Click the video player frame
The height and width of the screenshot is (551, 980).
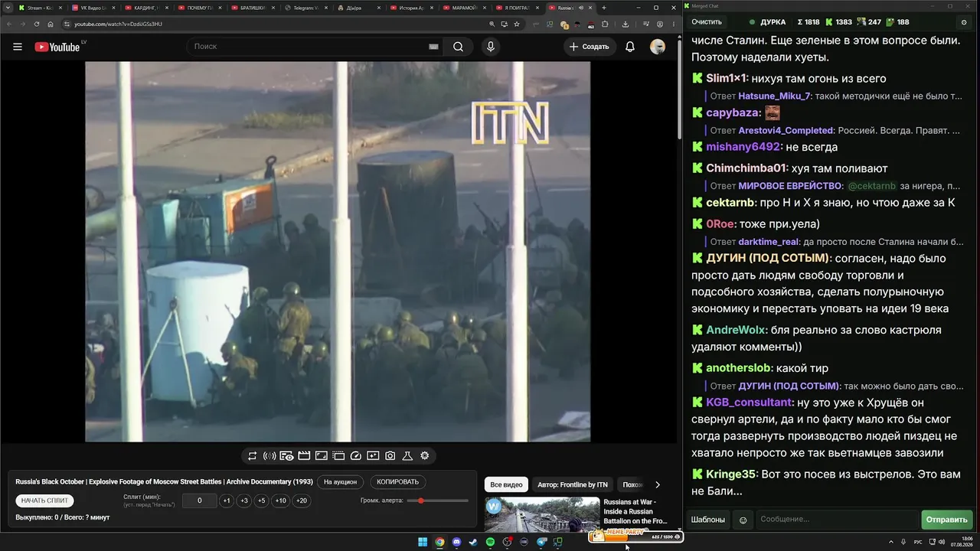(338, 252)
